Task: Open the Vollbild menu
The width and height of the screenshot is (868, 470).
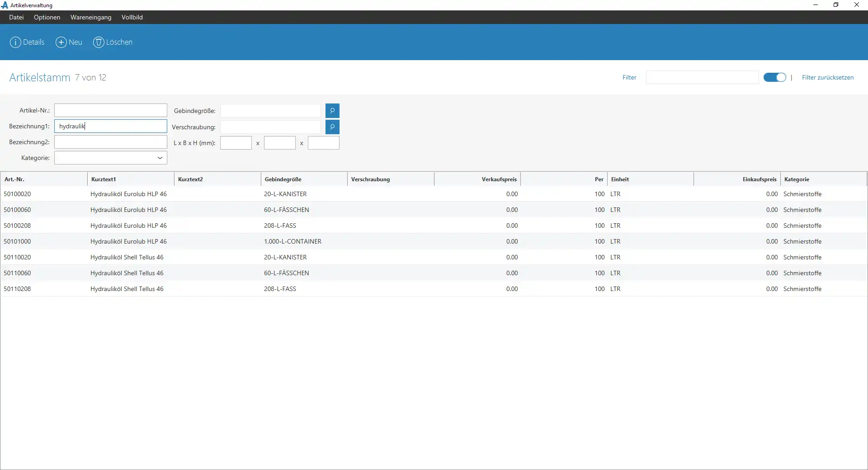Action: point(132,17)
